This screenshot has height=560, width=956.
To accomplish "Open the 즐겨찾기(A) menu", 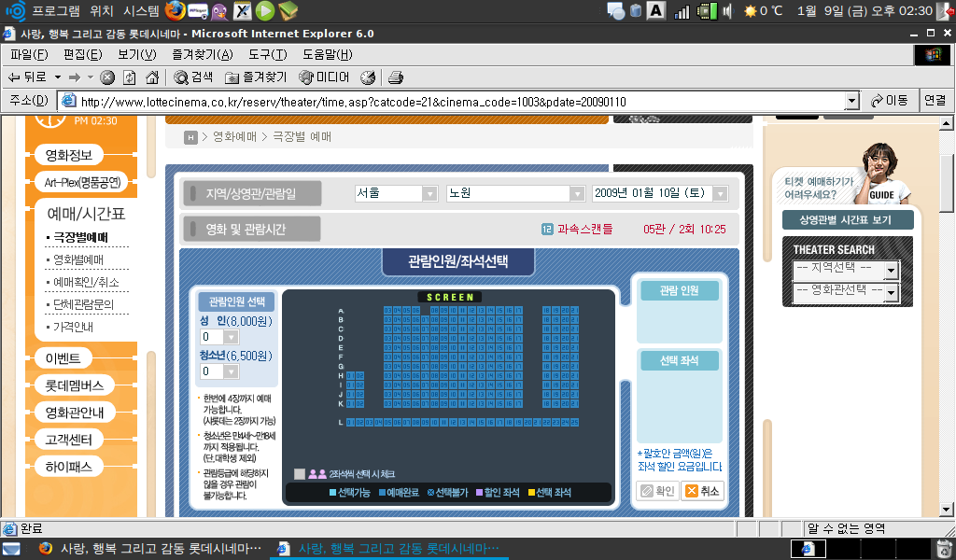I will [x=203, y=55].
